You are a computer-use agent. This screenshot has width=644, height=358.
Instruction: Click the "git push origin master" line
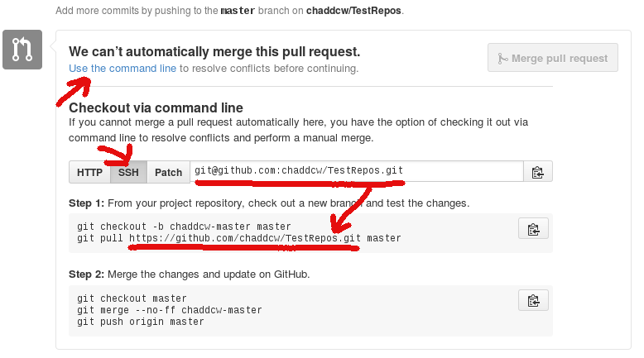click(x=140, y=322)
